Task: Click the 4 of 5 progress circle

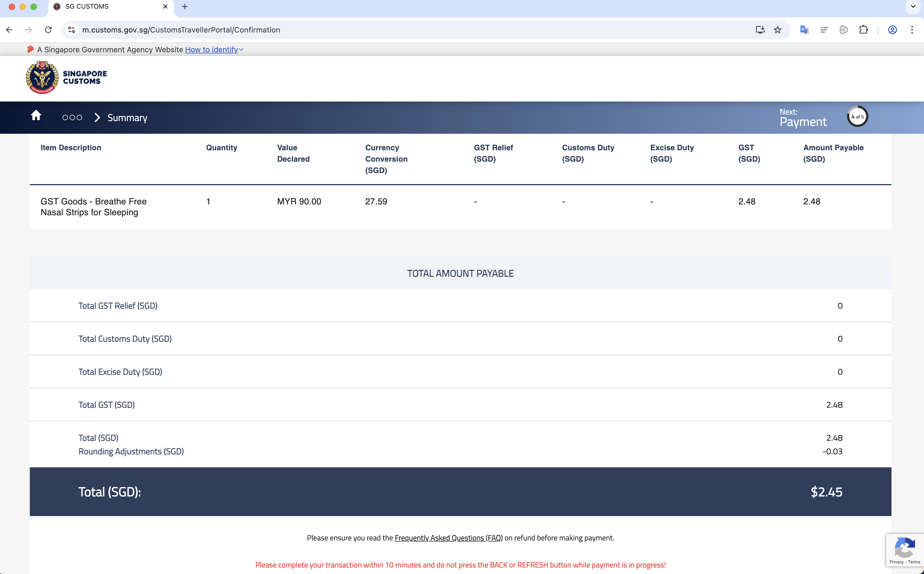Action: point(857,117)
